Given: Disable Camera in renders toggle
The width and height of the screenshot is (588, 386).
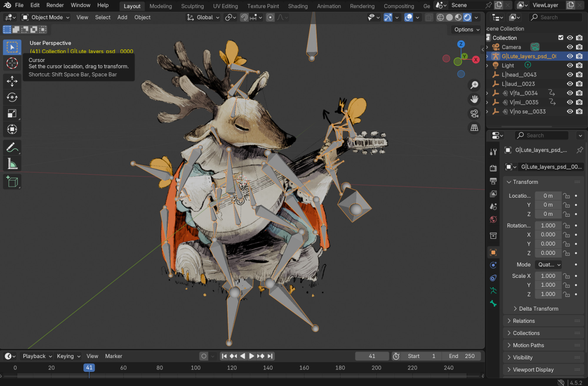Looking at the screenshot, I should [579, 47].
